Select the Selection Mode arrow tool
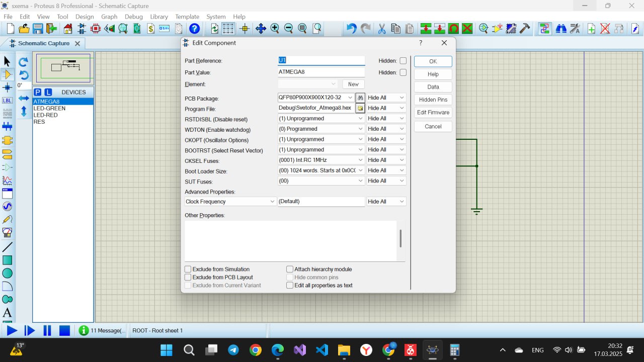644x362 pixels. point(7,61)
